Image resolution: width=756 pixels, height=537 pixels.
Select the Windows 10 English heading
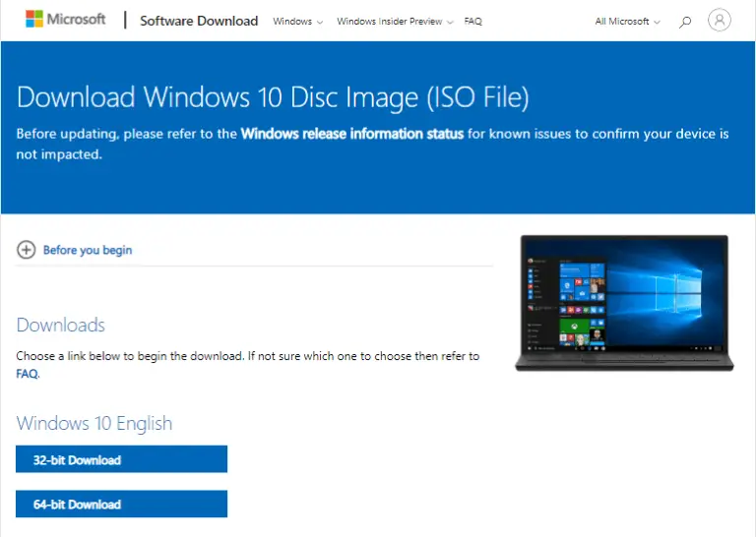tap(94, 423)
